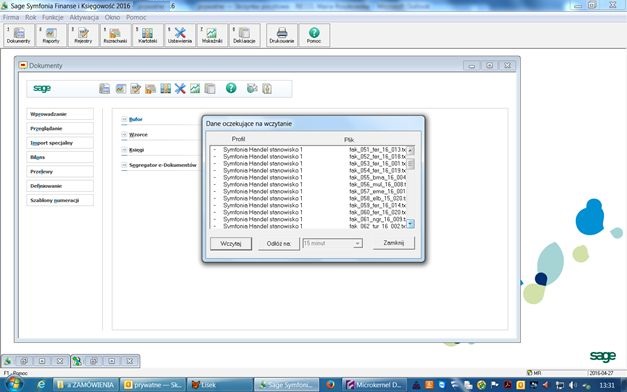The width and height of the screenshot is (627, 392).
Task: Click the Odłóż na button
Action: coord(279,243)
